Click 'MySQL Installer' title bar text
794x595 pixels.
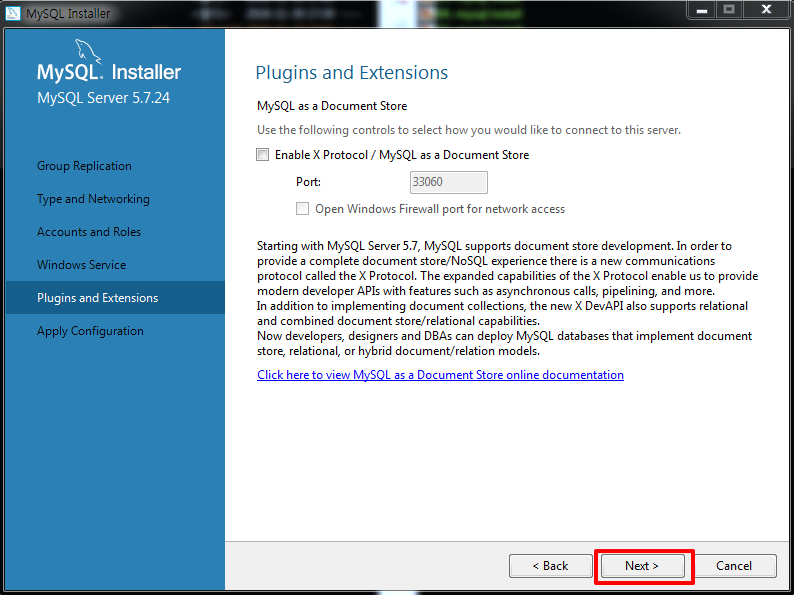tap(68, 14)
